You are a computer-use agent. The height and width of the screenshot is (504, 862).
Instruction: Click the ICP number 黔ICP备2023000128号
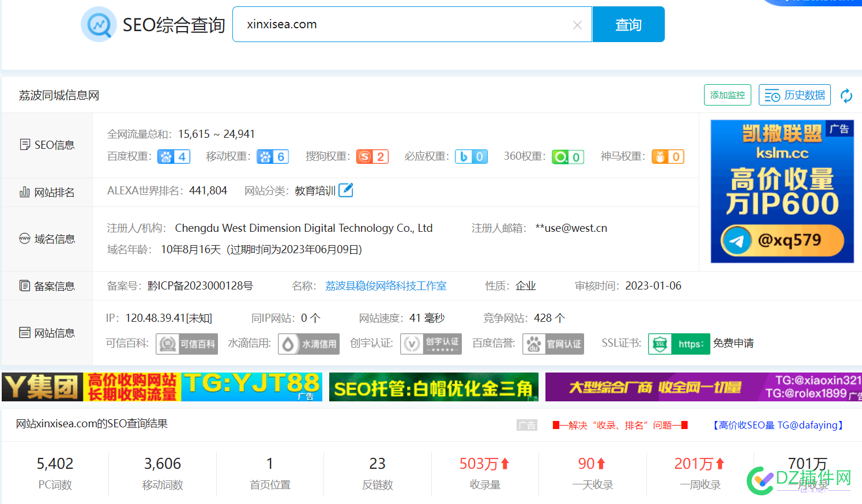[x=200, y=285]
